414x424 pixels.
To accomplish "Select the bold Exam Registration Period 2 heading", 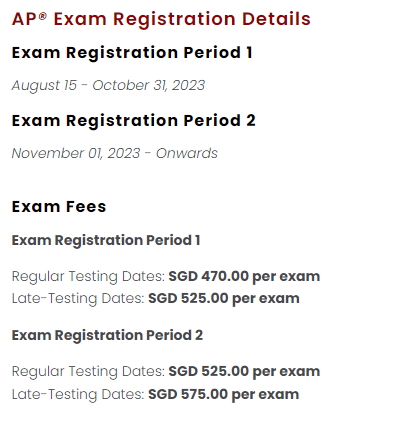I will (133, 120).
